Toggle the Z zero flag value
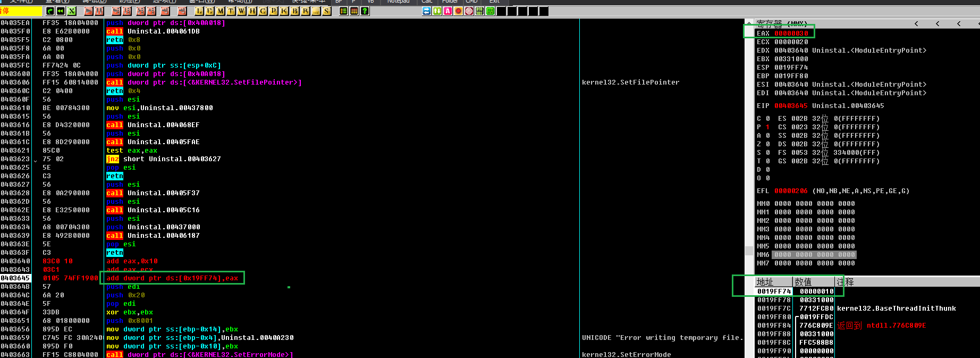 (768, 144)
